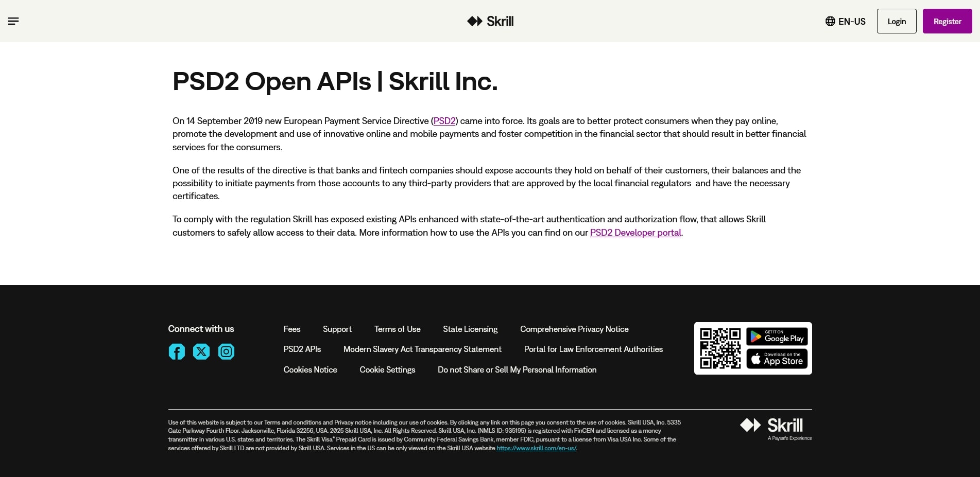Image resolution: width=980 pixels, height=477 pixels.
Task: Open Cookie Settings preferences
Action: coord(387,370)
